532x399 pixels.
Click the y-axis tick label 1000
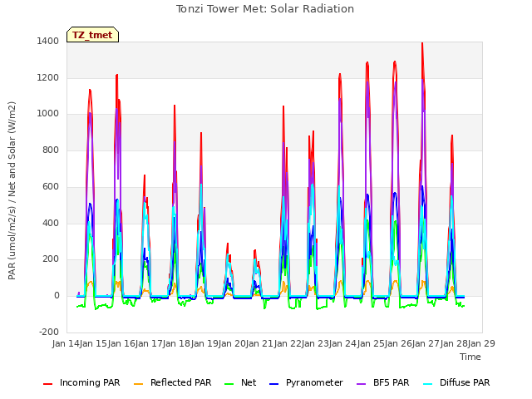point(48,114)
